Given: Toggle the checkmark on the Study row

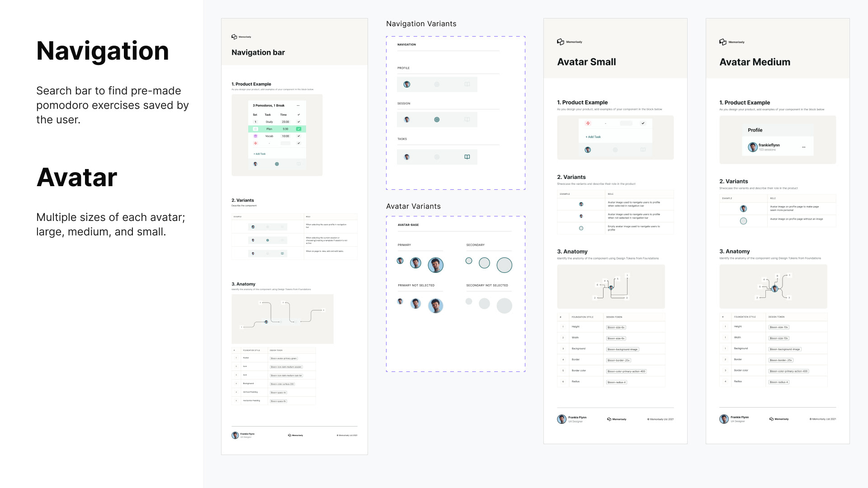Looking at the screenshot, I should click(298, 122).
